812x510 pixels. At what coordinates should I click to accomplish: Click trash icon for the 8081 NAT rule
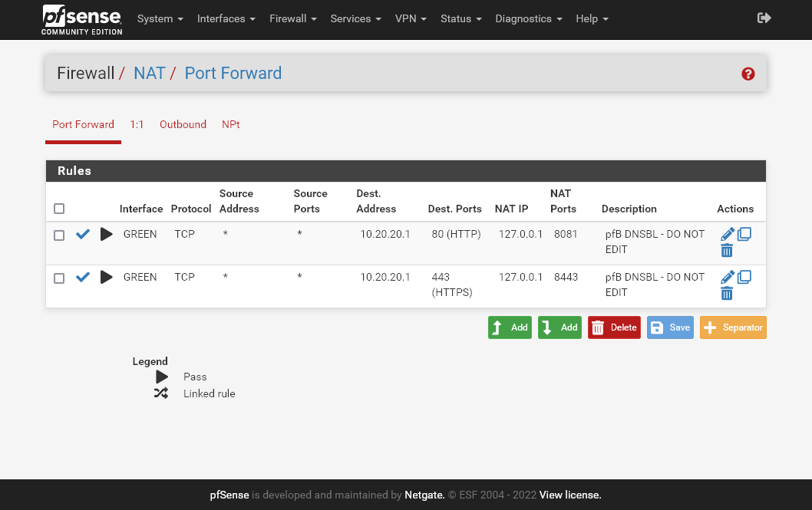point(727,250)
